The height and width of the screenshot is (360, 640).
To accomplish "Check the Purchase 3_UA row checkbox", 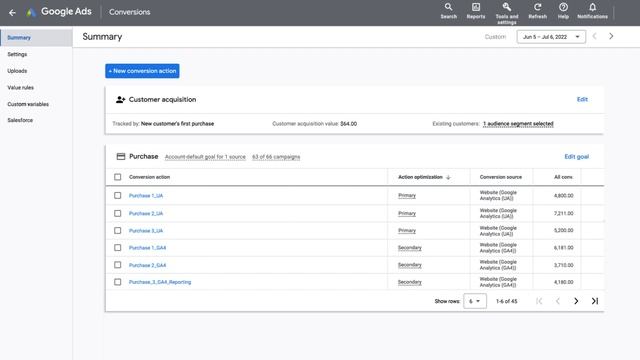I will (x=118, y=231).
